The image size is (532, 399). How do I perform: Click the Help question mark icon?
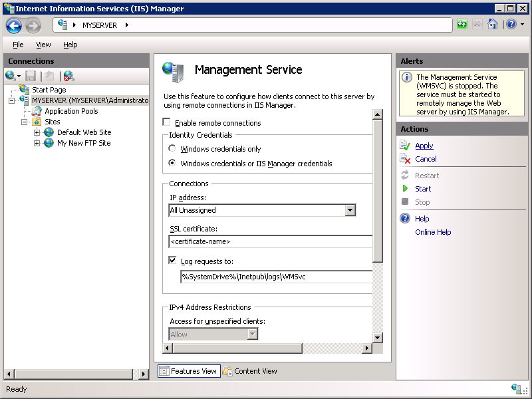pyautogui.click(x=511, y=25)
